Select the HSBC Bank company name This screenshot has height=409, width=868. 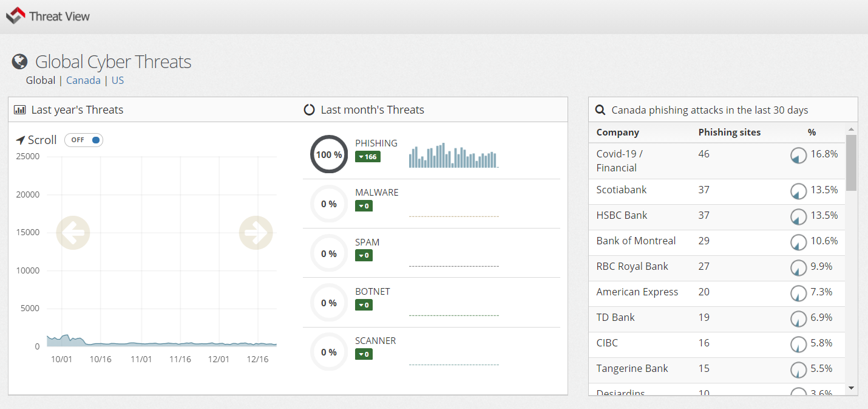[622, 215]
